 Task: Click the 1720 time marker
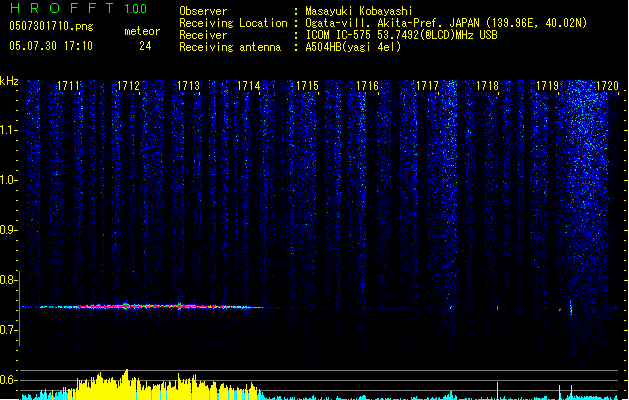[607, 87]
